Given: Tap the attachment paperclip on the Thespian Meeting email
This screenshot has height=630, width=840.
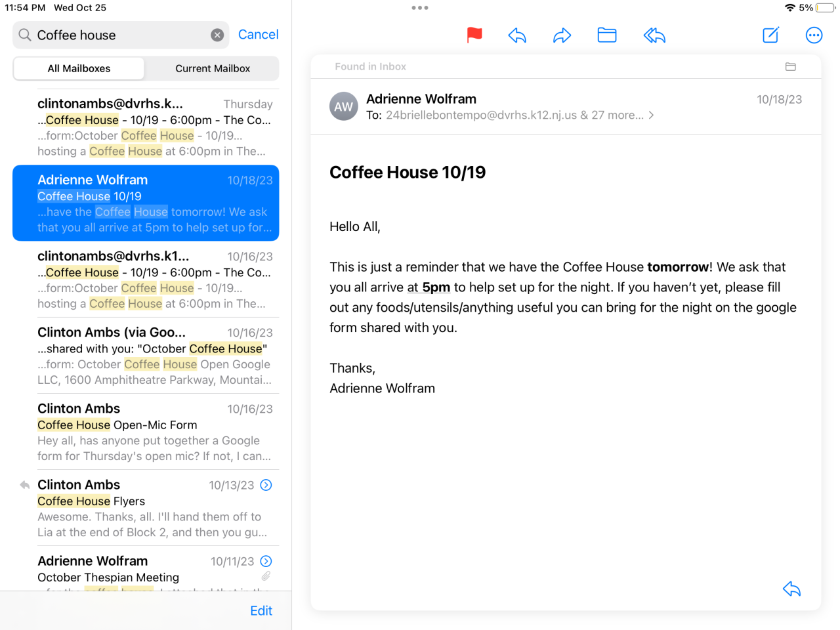Looking at the screenshot, I should (266, 576).
